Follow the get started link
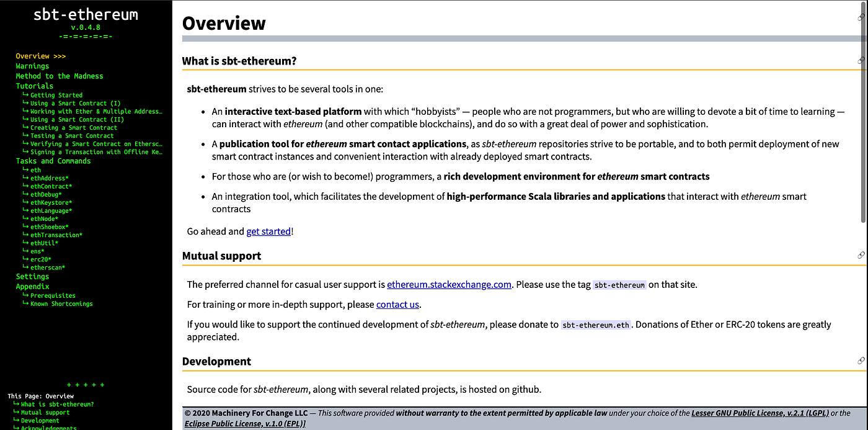 click(x=268, y=231)
